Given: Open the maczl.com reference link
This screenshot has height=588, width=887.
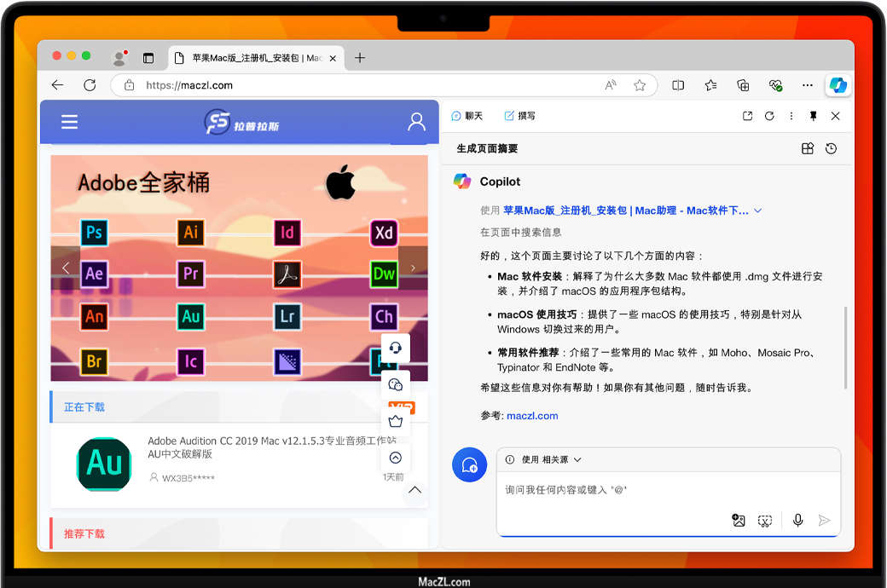Looking at the screenshot, I should click(x=532, y=416).
